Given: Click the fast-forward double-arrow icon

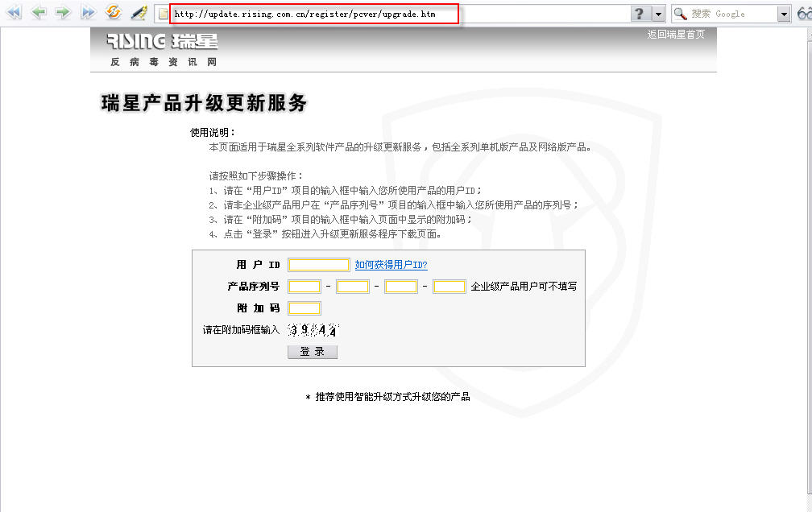Looking at the screenshot, I should coord(88,12).
